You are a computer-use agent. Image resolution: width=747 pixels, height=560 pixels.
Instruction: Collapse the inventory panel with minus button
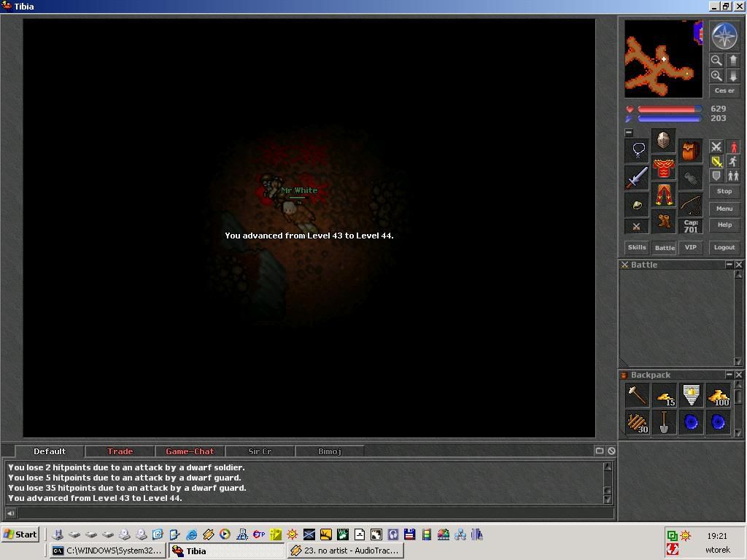pos(629,133)
